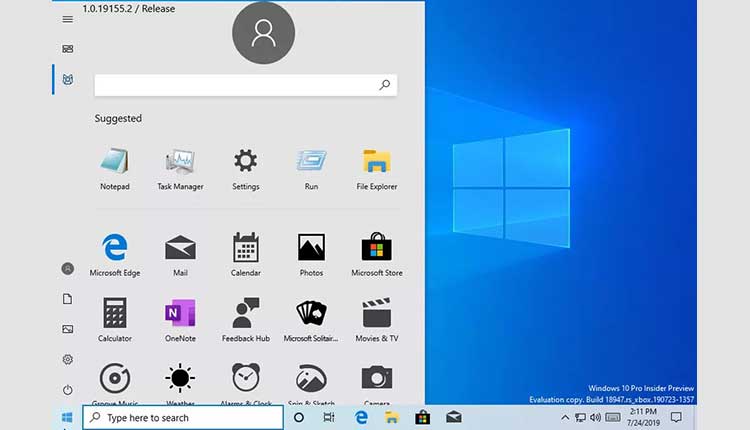Open the Run dialog

311,169
